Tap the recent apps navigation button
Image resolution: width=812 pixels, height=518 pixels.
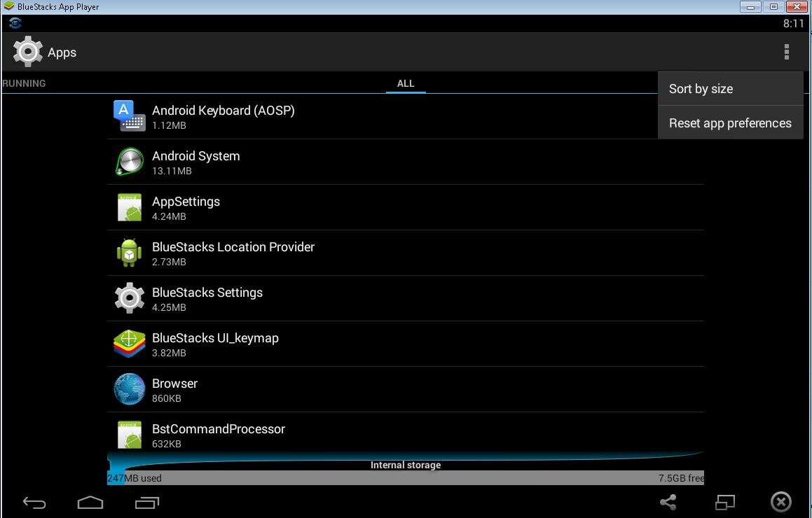[147, 503]
